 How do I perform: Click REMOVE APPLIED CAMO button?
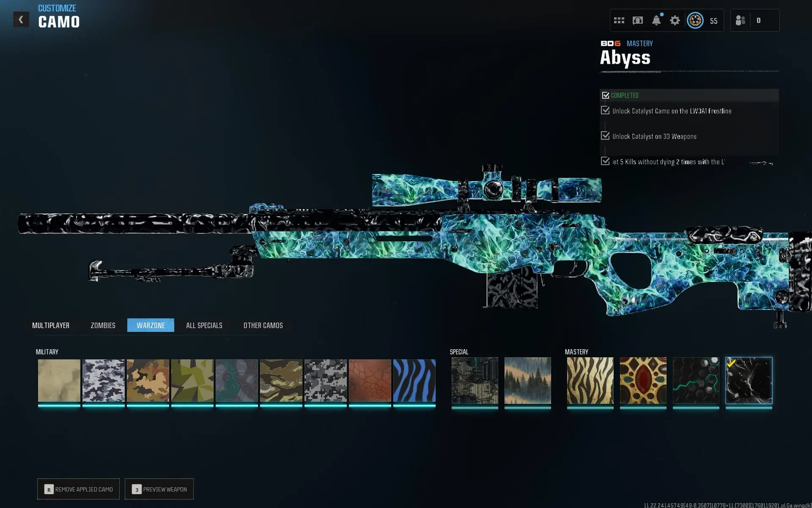pyautogui.click(x=78, y=489)
